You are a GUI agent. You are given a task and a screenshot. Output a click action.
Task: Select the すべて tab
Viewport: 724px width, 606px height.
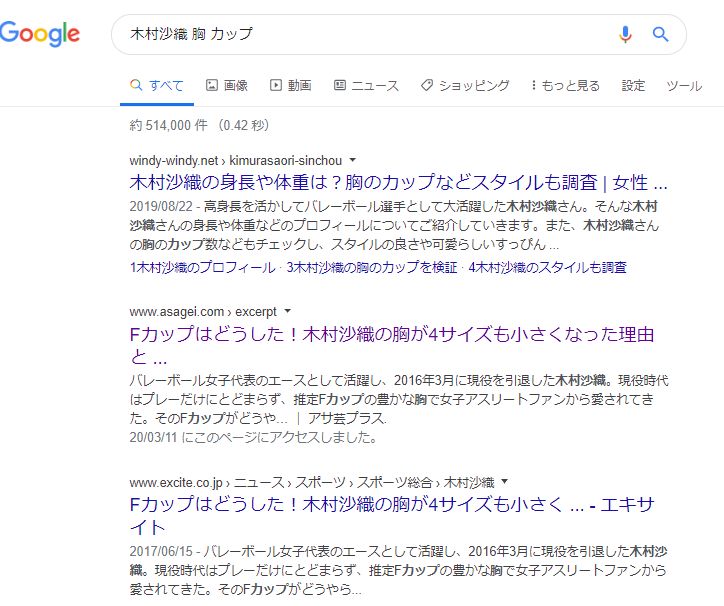[x=157, y=85]
